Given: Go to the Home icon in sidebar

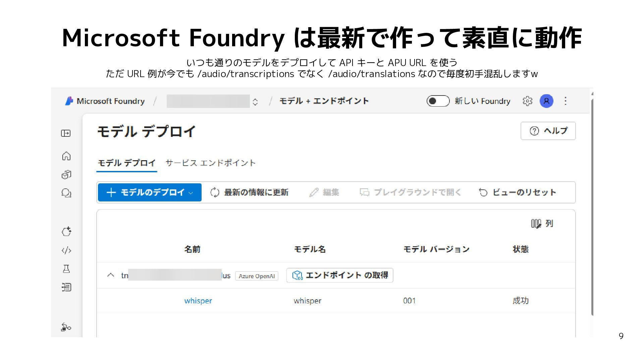Looking at the screenshot, I should [66, 156].
